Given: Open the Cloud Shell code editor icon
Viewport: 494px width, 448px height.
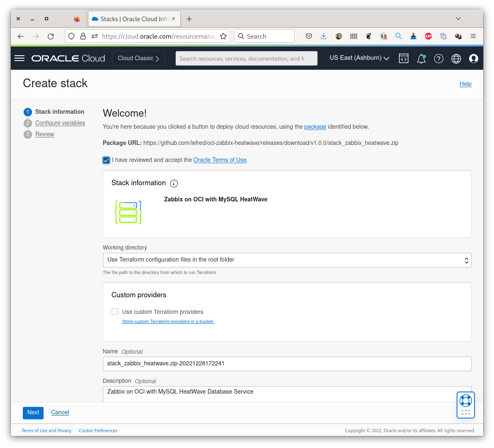Looking at the screenshot, I should pos(404,59).
